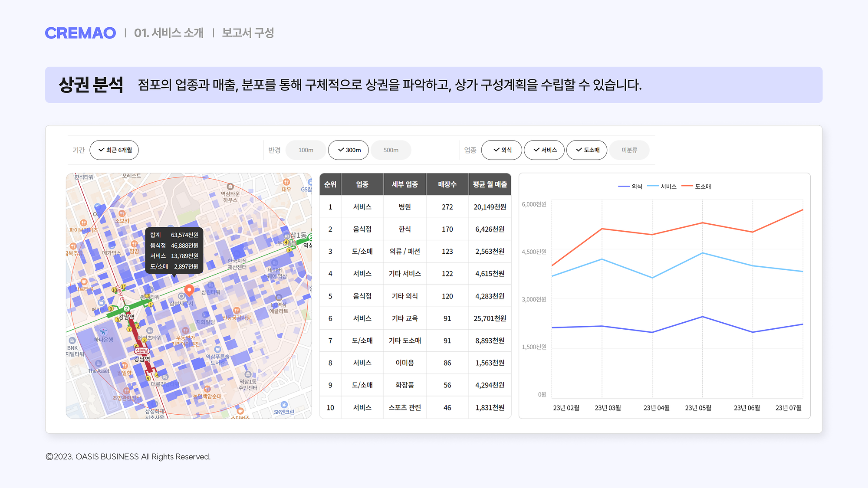Click the 소보키 restaurant icon on map
The width and height of the screenshot is (868, 488).
click(x=122, y=213)
